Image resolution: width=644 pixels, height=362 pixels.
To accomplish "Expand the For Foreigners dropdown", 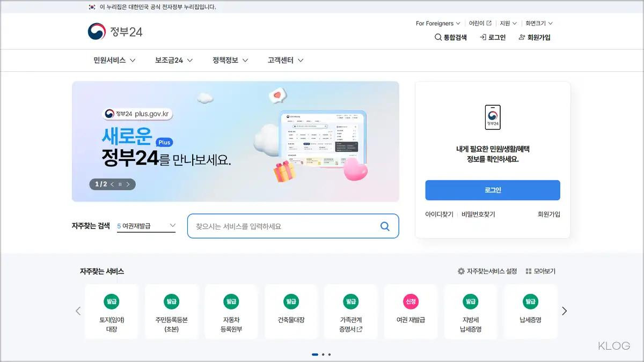I will [x=438, y=23].
